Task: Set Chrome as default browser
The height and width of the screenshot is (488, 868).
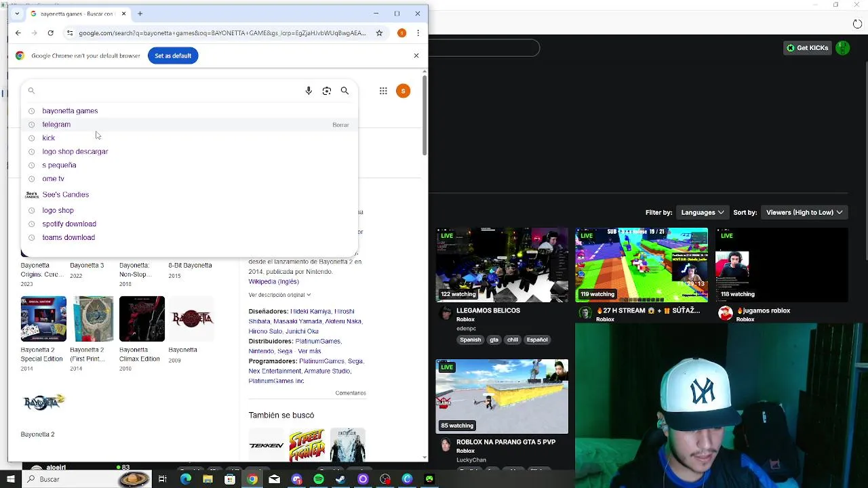Action: point(173,56)
